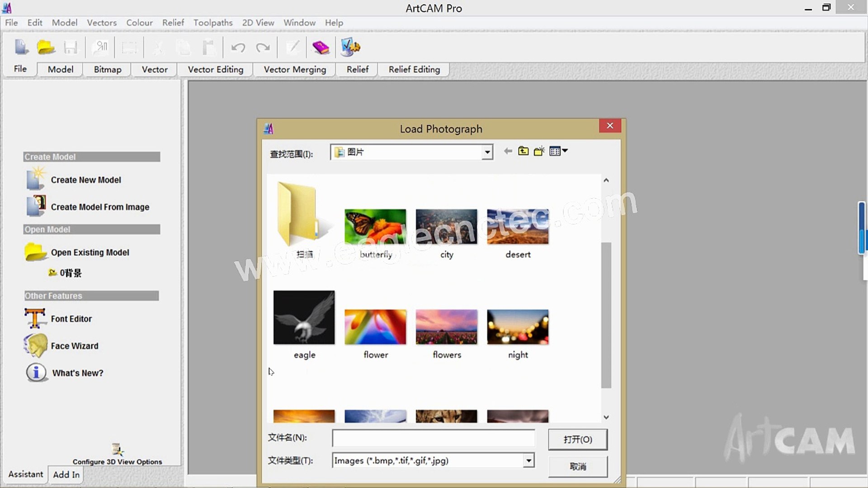
Task: Click the Undo arrow icon
Action: pos(238,47)
